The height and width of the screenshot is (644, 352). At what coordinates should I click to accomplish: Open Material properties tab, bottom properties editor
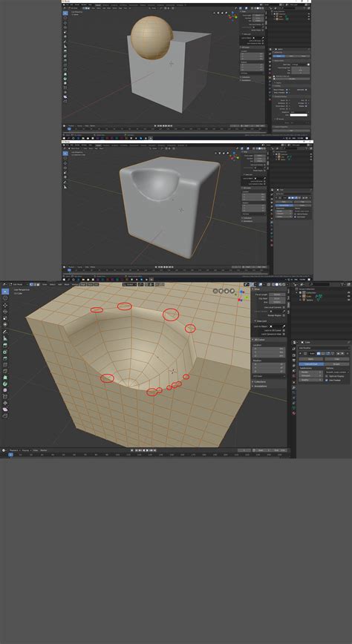(x=293, y=413)
